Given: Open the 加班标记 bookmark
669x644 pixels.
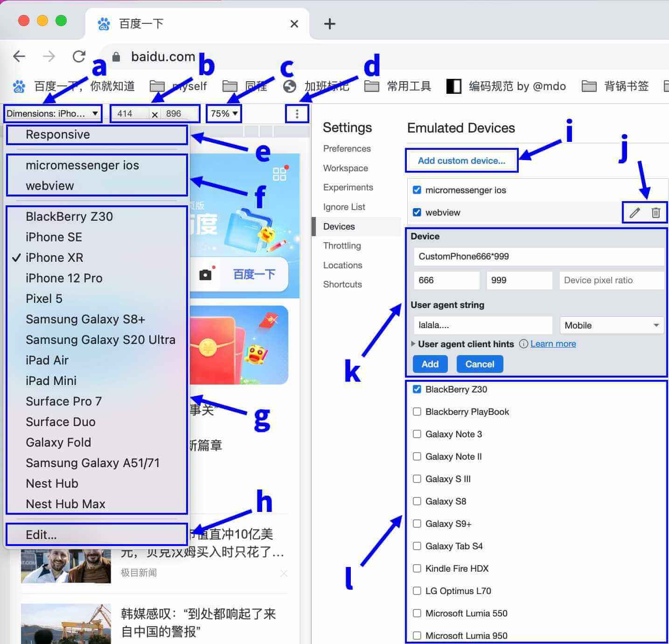Looking at the screenshot, I should point(316,86).
